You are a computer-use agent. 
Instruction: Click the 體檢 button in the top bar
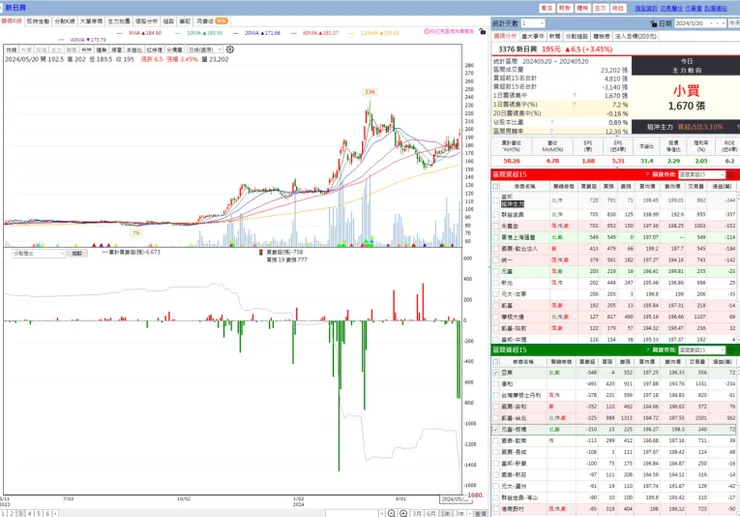[582, 8]
